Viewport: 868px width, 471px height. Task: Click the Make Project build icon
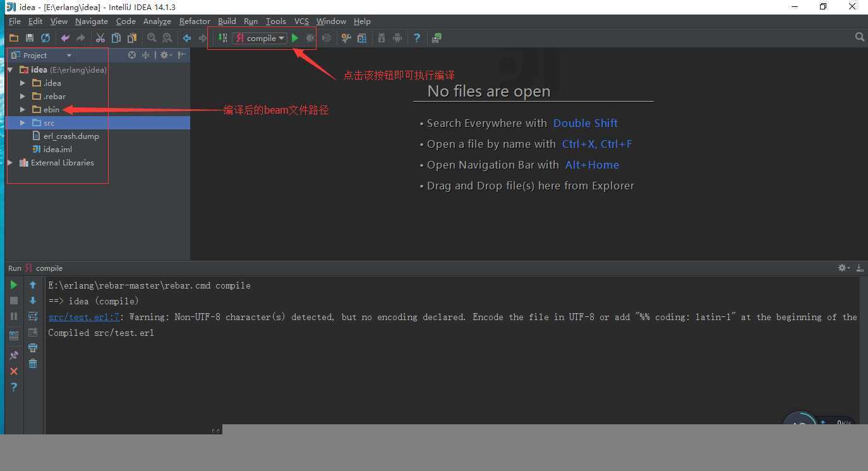click(223, 38)
